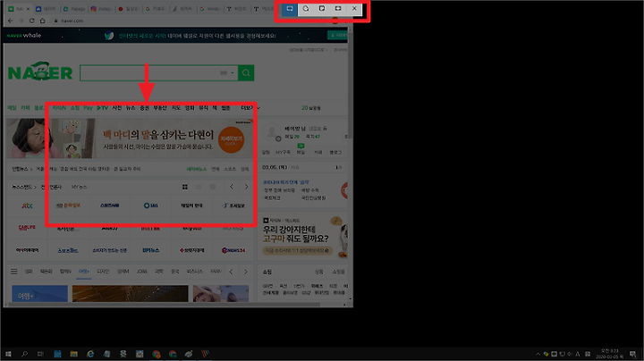Reload the naver.com page
This screenshot has width=644, height=361.
(x=31, y=21)
